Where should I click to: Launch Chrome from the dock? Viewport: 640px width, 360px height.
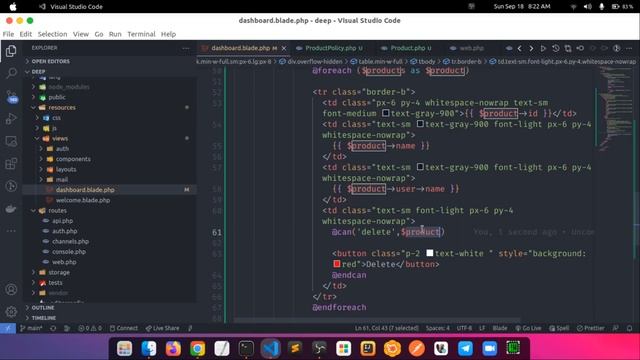point(198,349)
